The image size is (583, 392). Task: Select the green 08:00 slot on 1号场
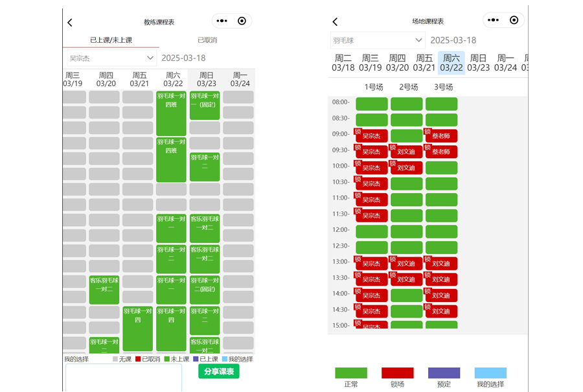point(372,104)
